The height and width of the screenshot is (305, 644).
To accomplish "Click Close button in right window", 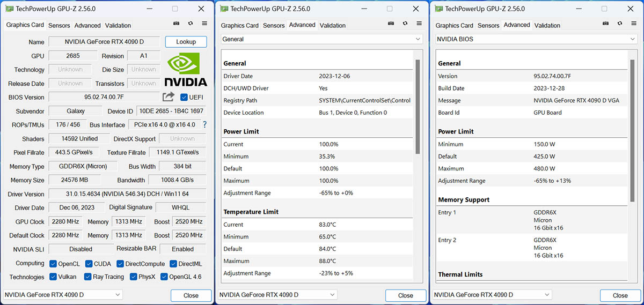I will coord(620,295).
